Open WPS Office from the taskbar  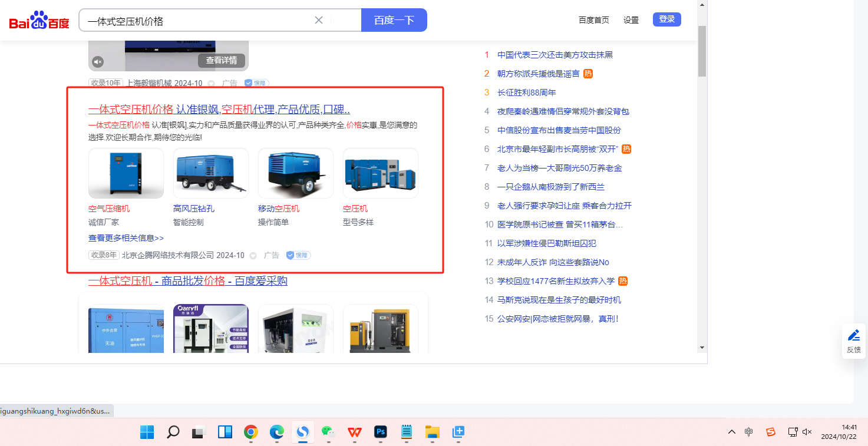tap(355, 432)
